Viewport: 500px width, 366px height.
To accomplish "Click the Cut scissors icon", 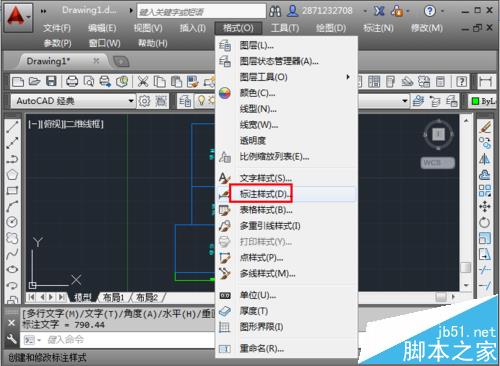I will click(x=143, y=81).
